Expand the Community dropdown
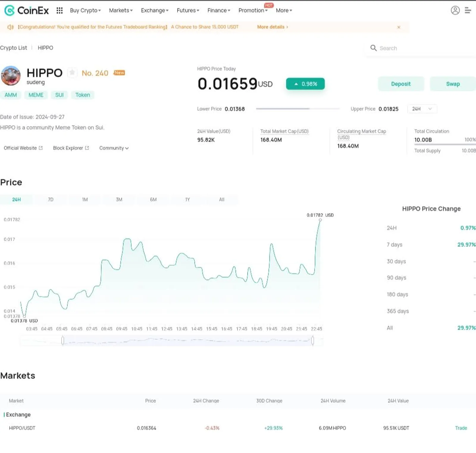Screen dimensions: 476x453 click(114, 148)
